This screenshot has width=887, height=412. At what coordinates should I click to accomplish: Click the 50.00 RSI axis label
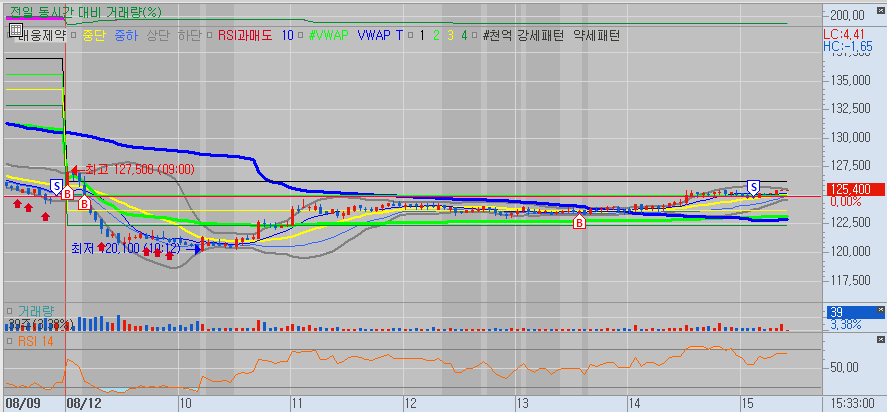point(846,367)
